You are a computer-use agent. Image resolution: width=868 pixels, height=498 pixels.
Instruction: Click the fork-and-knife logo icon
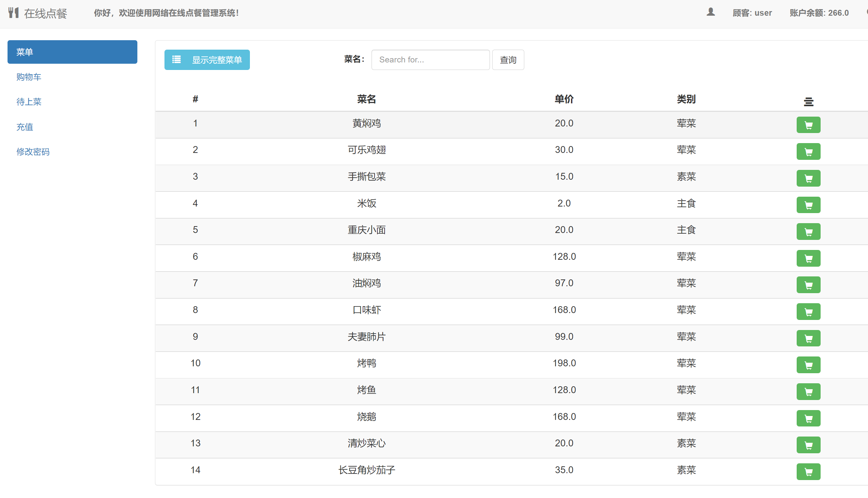[13, 12]
